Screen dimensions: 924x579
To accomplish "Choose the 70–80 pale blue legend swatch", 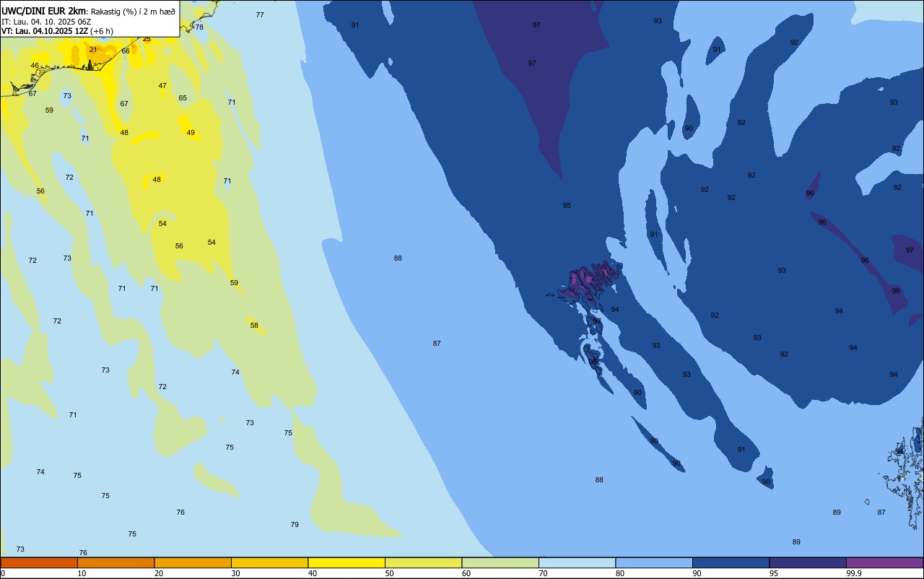I will [x=577, y=562].
